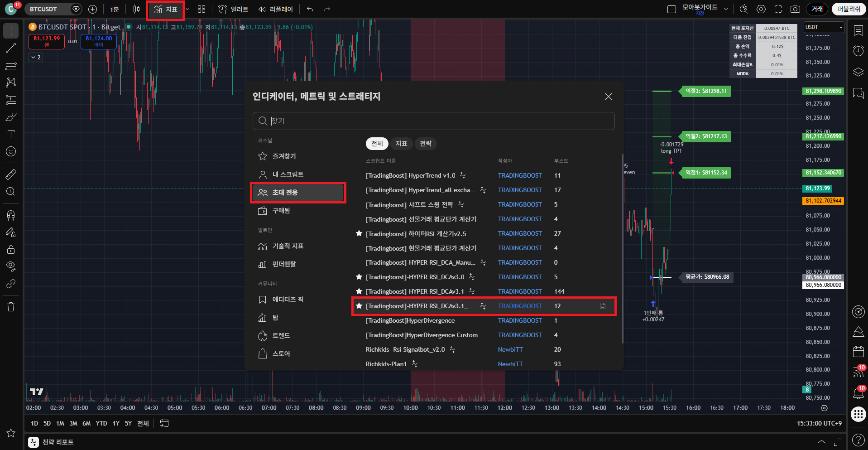Open the emoji icons tool
The height and width of the screenshot is (450, 868).
click(11, 151)
